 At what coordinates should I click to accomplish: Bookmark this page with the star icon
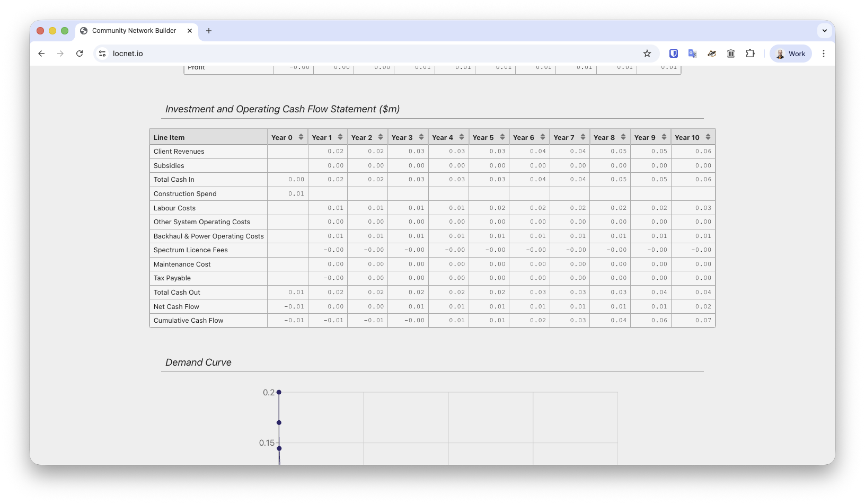[647, 54]
